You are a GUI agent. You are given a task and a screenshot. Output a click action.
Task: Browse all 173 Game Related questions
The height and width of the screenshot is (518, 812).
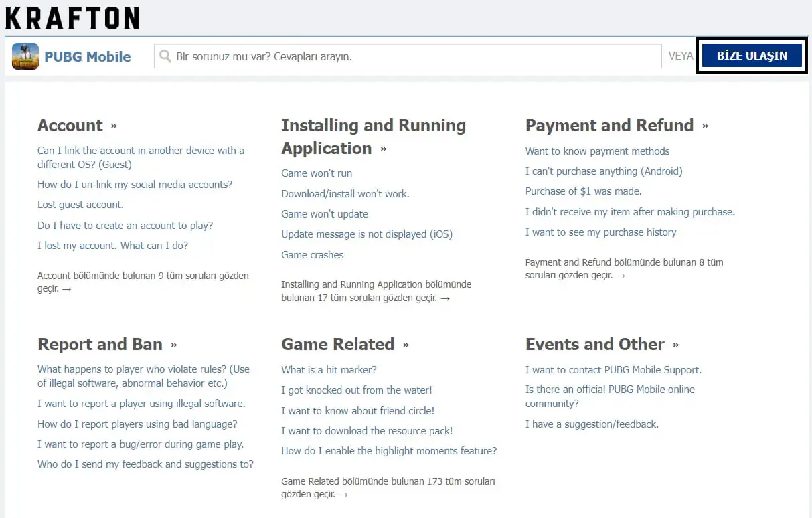pos(388,488)
